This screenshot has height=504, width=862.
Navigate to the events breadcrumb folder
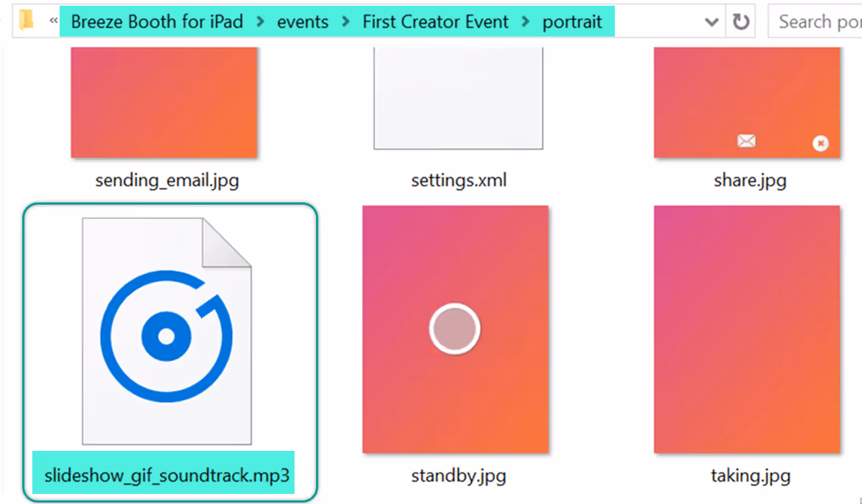[x=303, y=22]
